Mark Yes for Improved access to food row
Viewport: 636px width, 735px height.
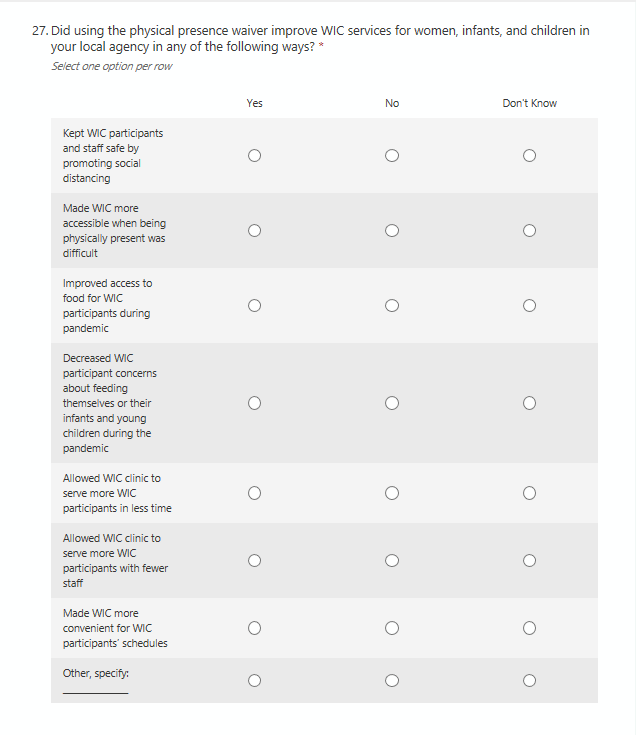point(255,305)
